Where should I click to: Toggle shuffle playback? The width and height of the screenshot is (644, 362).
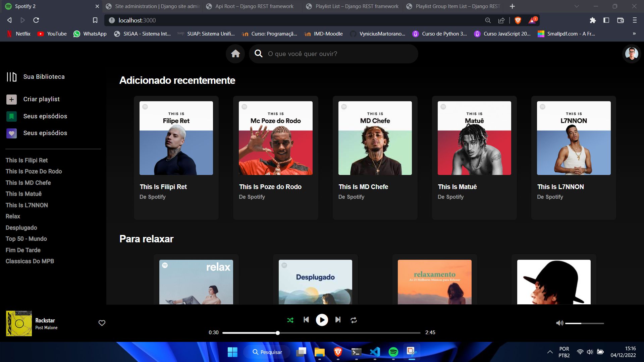tap(290, 320)
